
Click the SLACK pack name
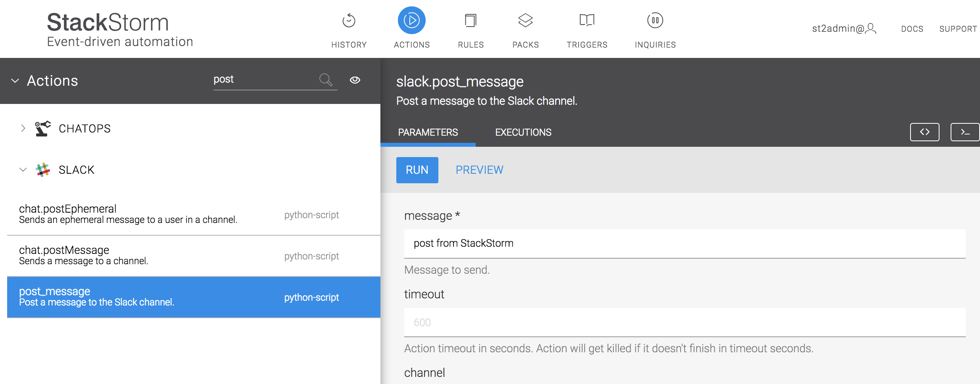(76, 170)
